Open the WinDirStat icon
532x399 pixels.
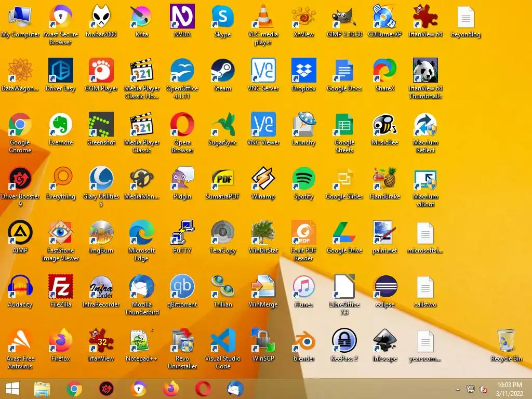(263, 232)
